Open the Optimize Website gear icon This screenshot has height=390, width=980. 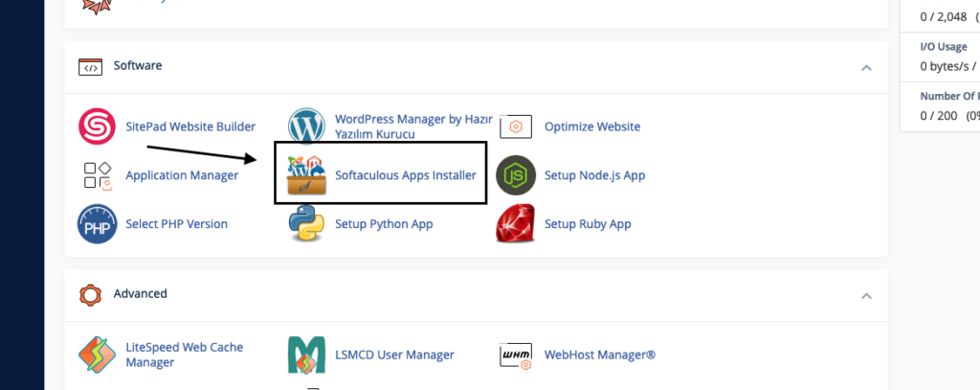[516, 126]
